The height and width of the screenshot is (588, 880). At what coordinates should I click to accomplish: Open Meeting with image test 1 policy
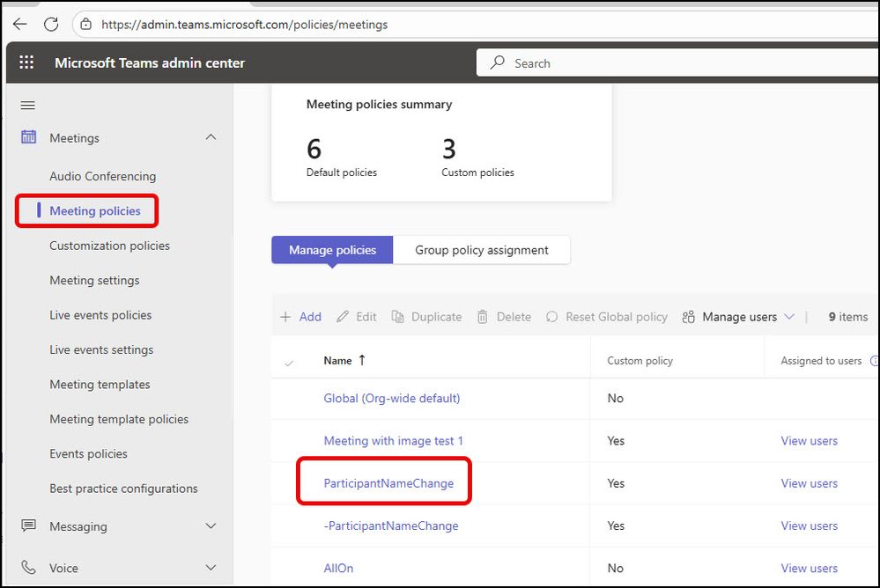point(394,441)
